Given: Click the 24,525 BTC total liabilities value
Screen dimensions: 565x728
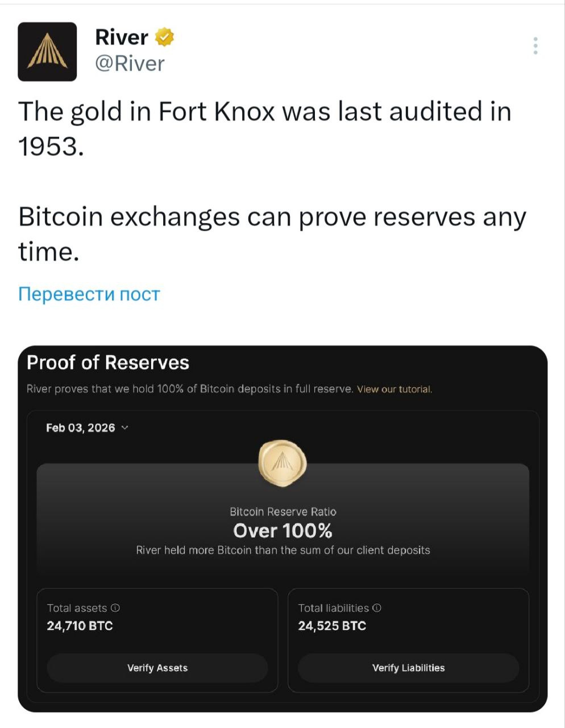Looking at the screenshot, I should (332, 626).
